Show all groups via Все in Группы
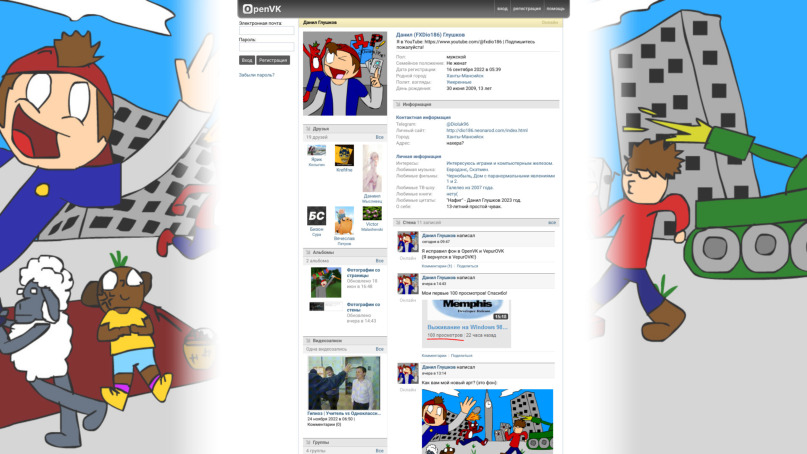This screenshot has height=454, width=807. click(x=379, y=451)
